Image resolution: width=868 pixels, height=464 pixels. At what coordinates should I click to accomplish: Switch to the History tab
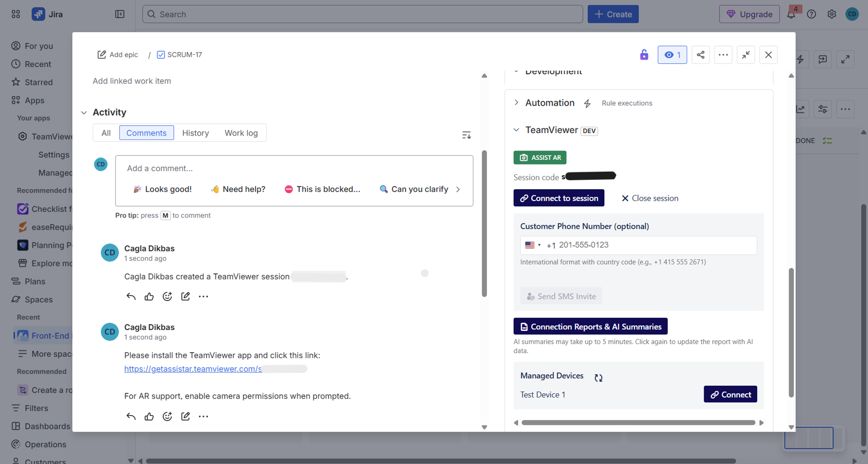click(x=195, y=133)
